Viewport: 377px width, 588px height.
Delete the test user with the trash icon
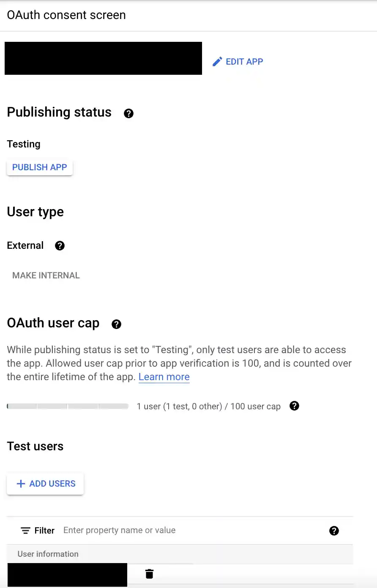tap(149, 574)
